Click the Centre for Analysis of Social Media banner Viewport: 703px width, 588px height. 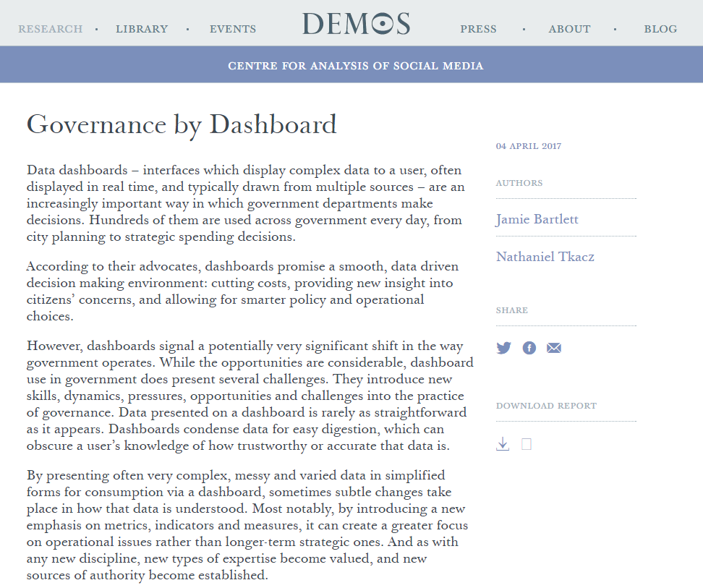[355, 66]
